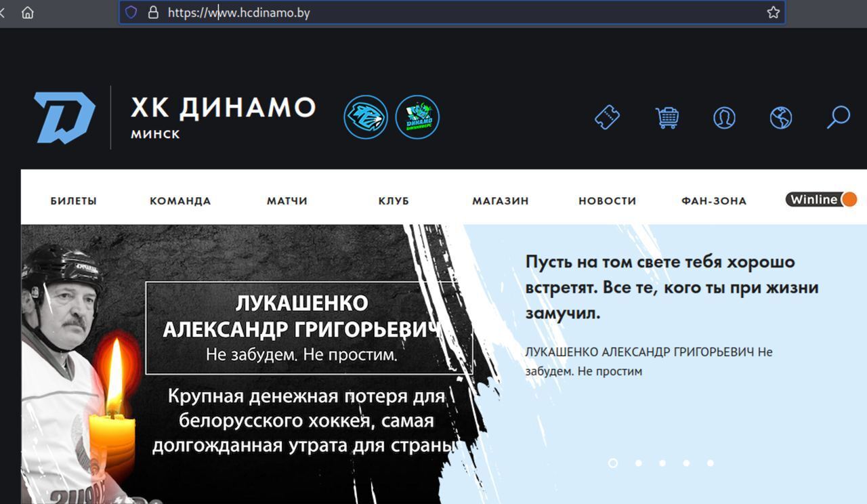Bookmark this page with the star icon
Viewport: 867px width, 504px height.
773,12
